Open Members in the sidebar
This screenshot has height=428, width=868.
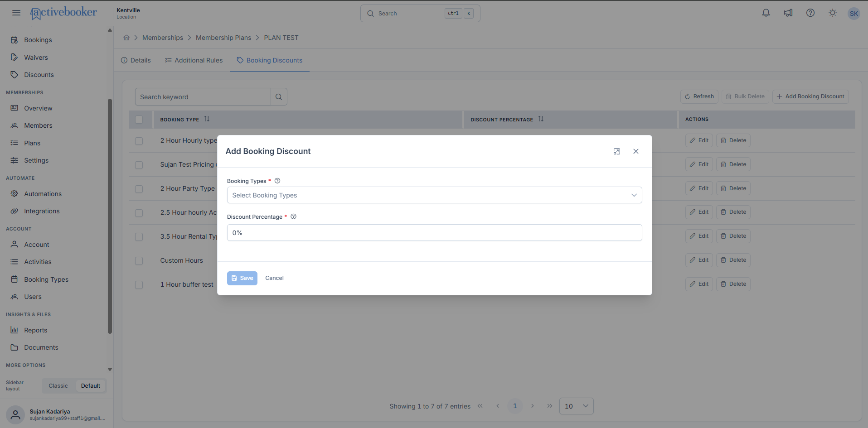coord(38,125)
